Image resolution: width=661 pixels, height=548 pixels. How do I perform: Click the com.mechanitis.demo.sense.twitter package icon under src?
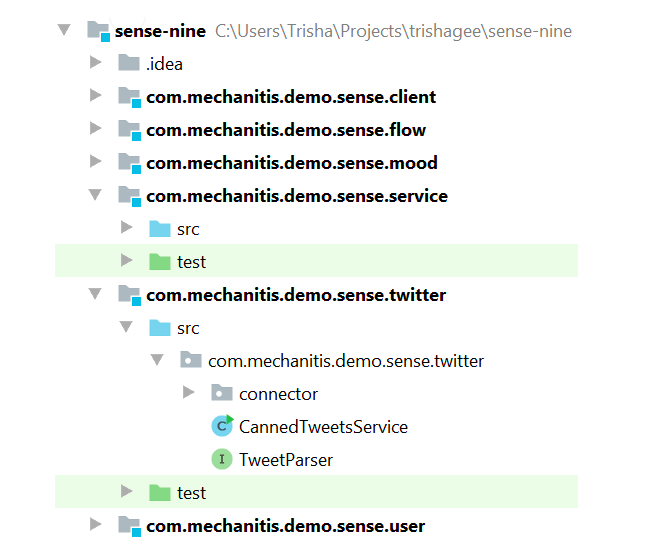point(191,360)
